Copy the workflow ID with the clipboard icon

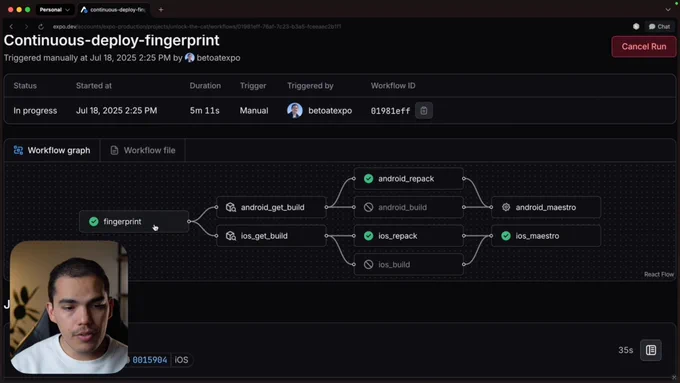(424, 111)
